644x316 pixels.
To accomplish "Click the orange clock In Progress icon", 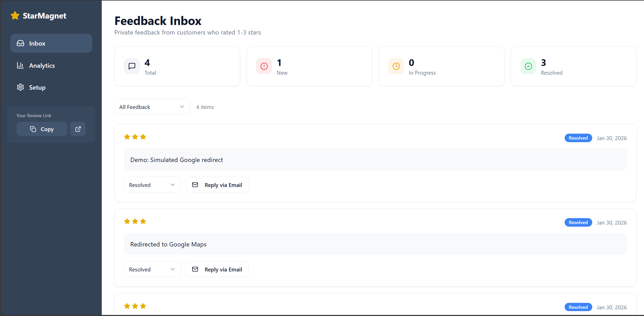I will (x=396, y=66).
